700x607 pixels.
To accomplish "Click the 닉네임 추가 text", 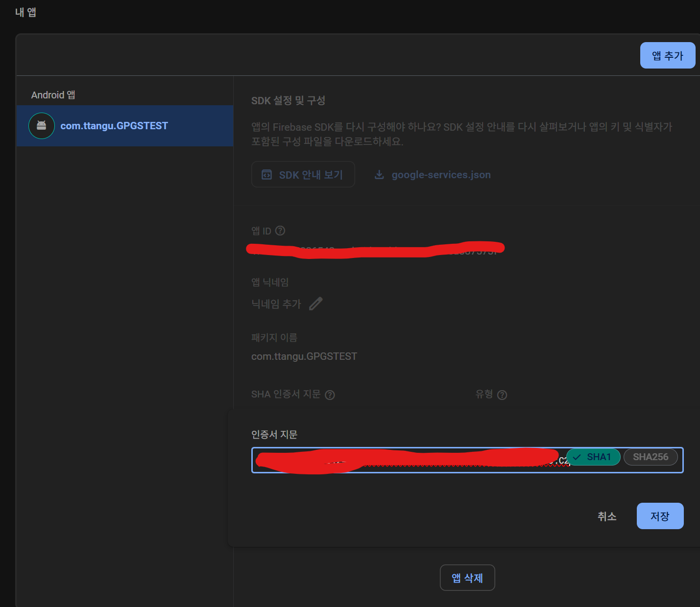I will [x=276, y=304].
